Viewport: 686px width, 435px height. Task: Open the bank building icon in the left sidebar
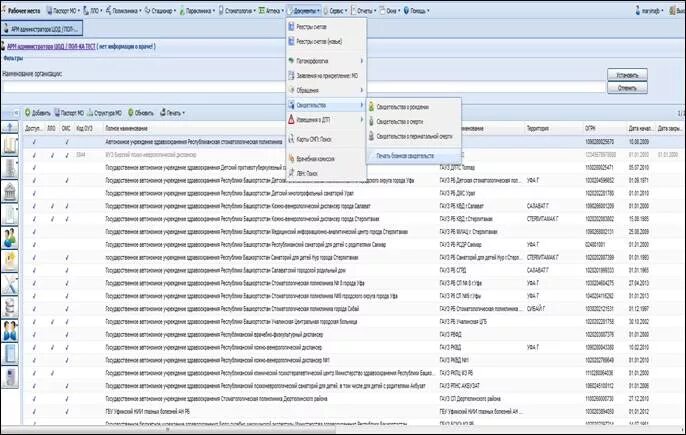pyautogui.click(x=10, y=192)
